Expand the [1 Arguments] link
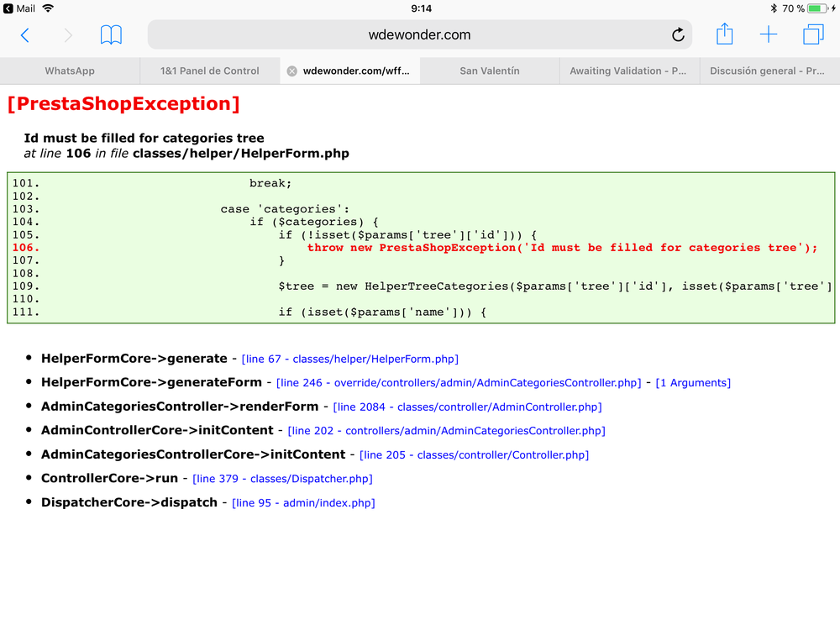840x630 pixels. (x=693, y=382)
